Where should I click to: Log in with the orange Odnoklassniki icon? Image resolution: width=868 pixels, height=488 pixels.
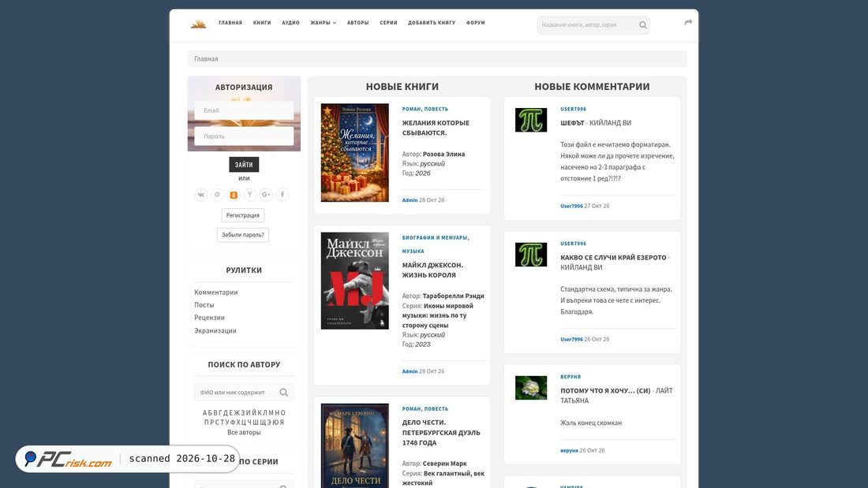coord(234,195)
